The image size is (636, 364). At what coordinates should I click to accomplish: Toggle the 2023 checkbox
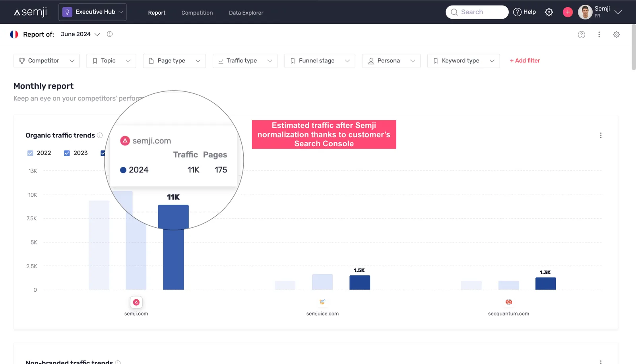tap(67, 153)
